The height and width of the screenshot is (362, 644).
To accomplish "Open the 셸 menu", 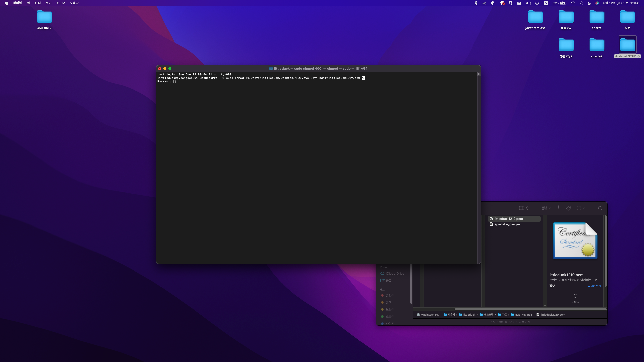I will point(28,3).
